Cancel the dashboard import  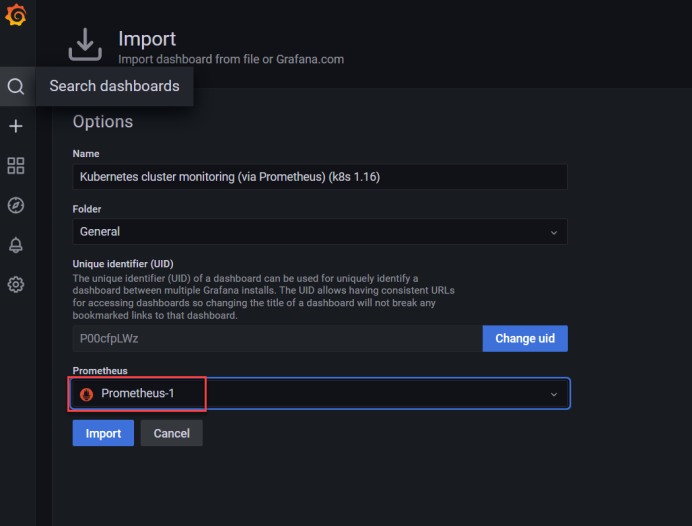coord(172,433)
